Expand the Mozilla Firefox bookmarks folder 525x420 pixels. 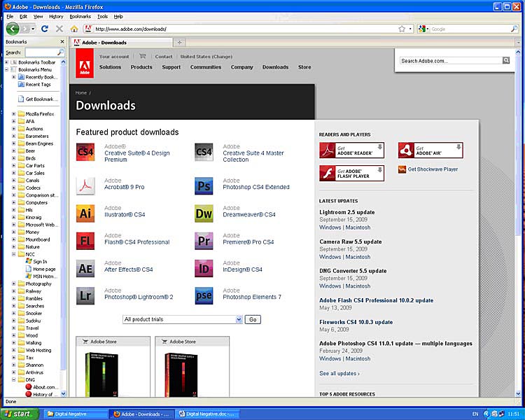tap(13, 114)
